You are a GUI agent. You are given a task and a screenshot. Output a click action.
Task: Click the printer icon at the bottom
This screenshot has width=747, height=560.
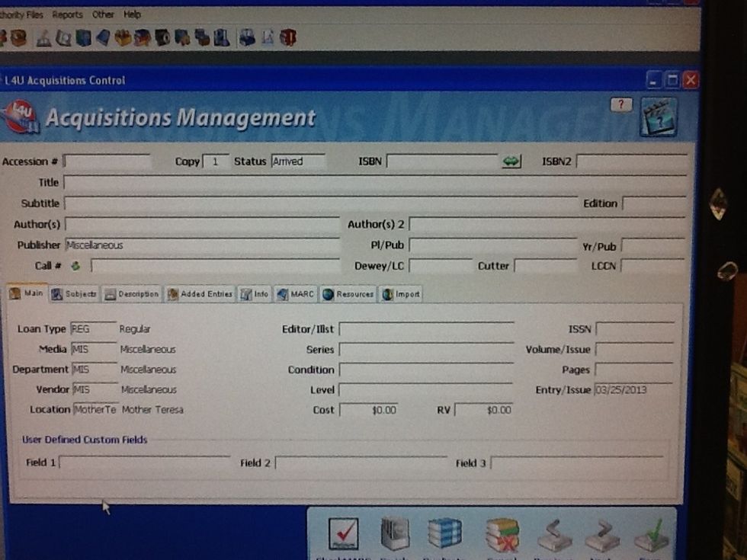(393, 532)
